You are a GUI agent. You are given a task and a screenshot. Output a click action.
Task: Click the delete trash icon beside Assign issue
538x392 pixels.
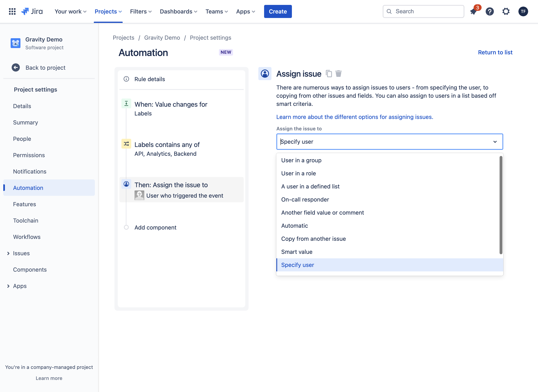coord(338,74)
